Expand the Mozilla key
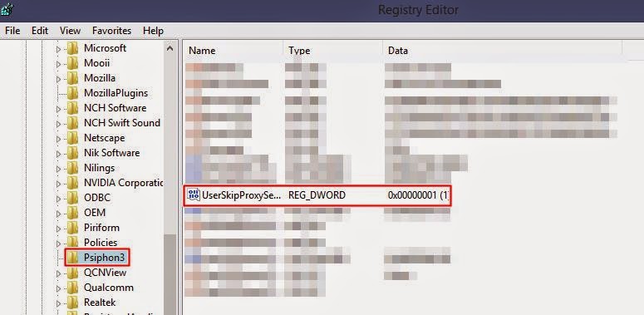 tap(58, 79)
